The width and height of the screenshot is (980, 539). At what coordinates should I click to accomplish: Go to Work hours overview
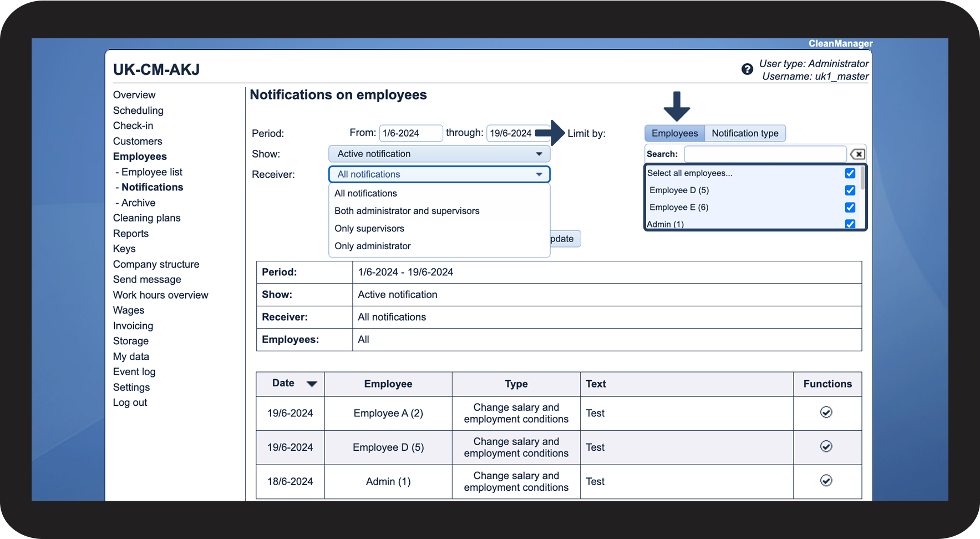160,295
